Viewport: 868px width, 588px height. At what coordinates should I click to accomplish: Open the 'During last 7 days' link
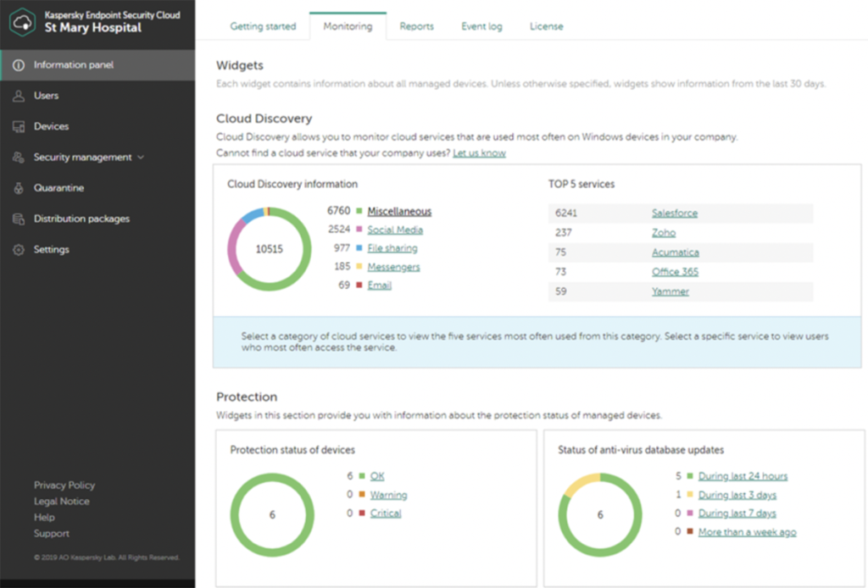[x=737, y=513]
